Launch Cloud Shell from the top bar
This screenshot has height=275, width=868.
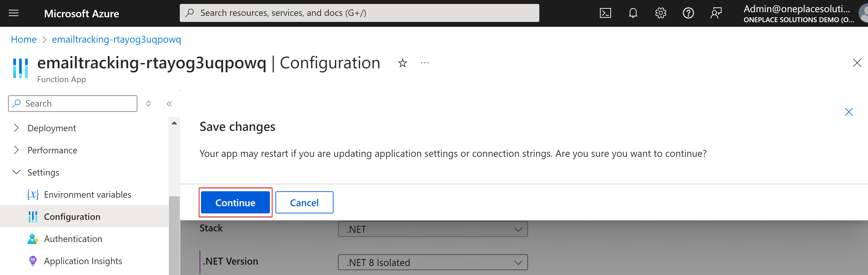point(605,13)
